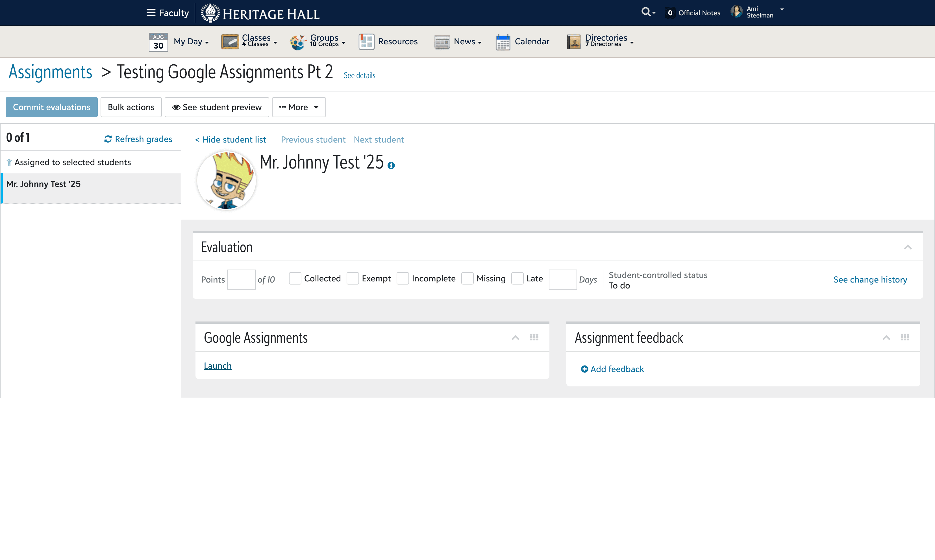The image size is (935, 560).
Task: Click the Launch link
Action: click(218, 366)
